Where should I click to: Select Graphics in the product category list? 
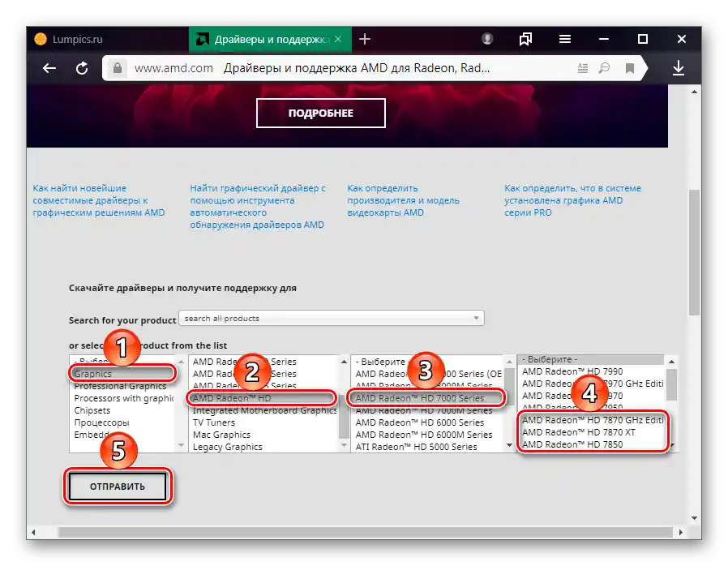click(122, 373)
